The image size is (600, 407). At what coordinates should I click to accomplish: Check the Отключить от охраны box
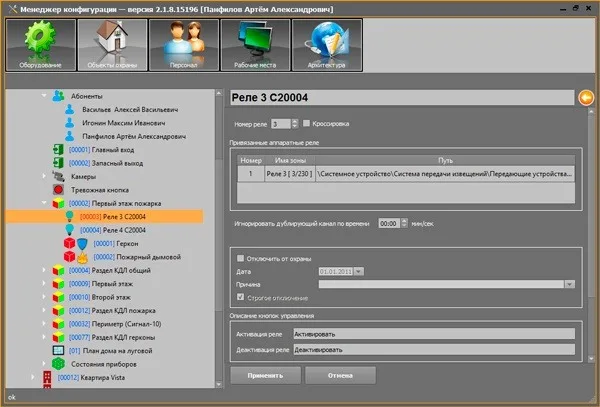click(x=240, y=258)
